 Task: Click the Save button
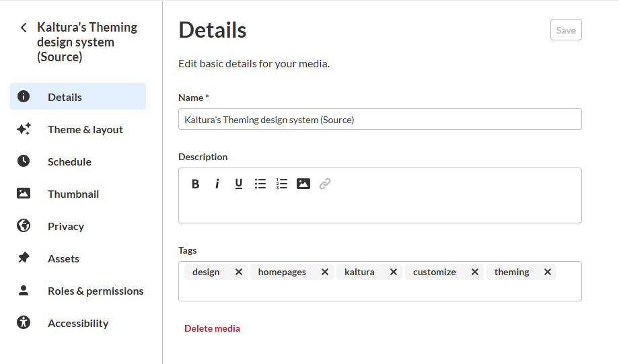click(566, 30)
